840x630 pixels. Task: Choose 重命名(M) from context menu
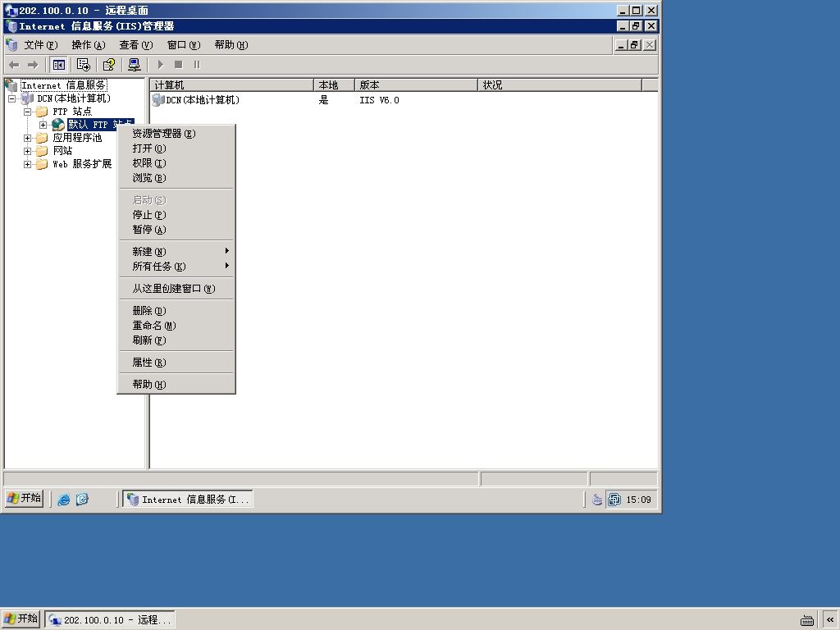176,325
